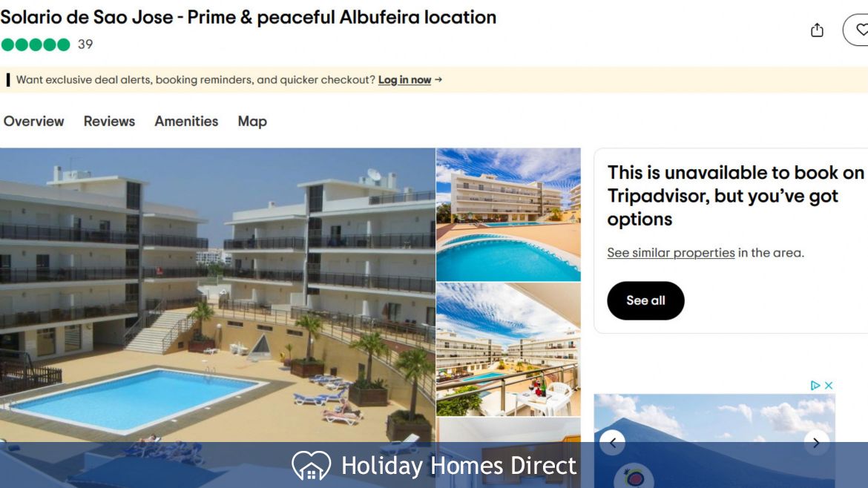Switch to the Reviews tab

pyautogui.click(x=109, y=121)
